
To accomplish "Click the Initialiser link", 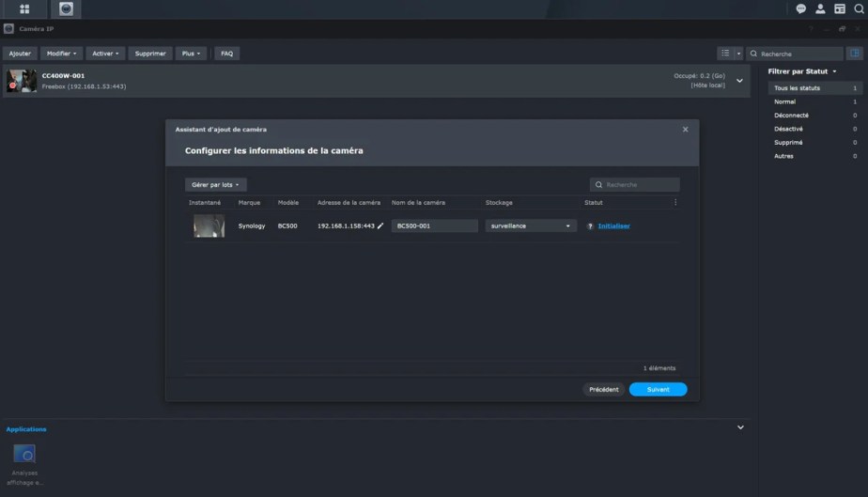I will tap(613, 226).
